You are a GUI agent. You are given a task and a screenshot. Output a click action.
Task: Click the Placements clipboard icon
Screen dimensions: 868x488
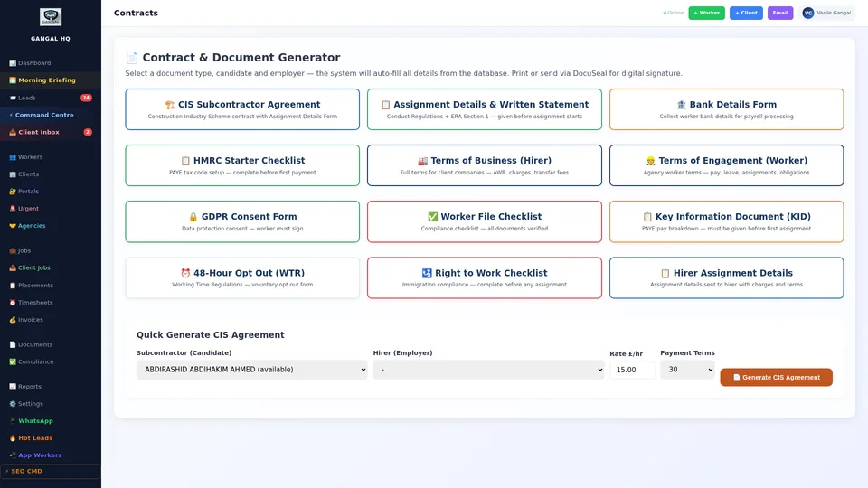tap(12, 286)
